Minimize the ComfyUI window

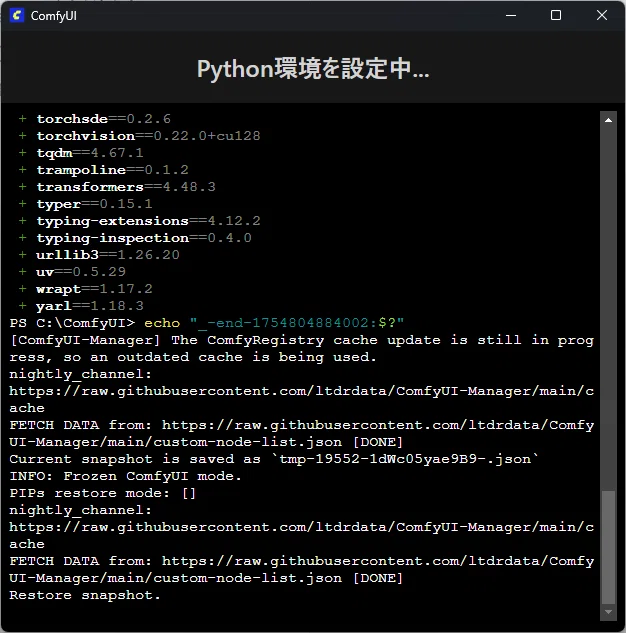(x=511, y=16)
